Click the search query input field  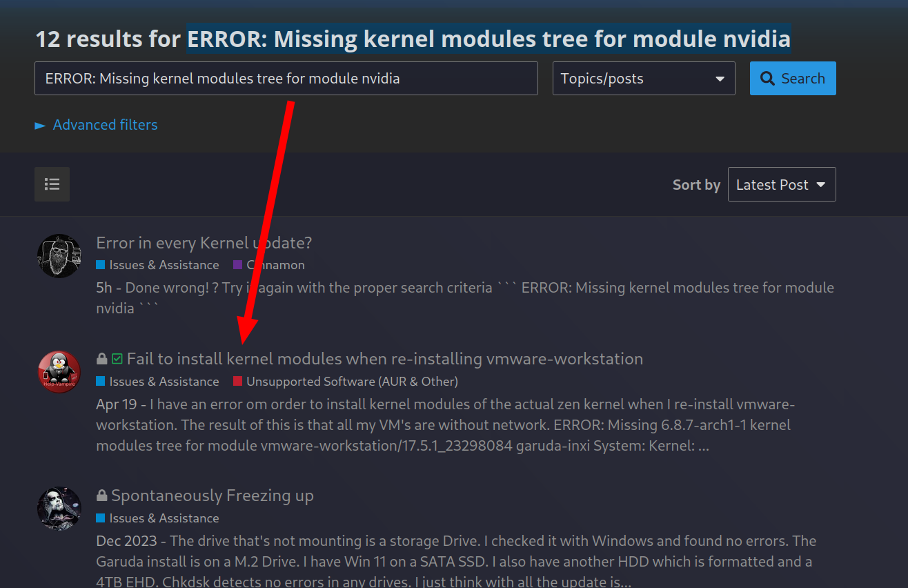286,78
